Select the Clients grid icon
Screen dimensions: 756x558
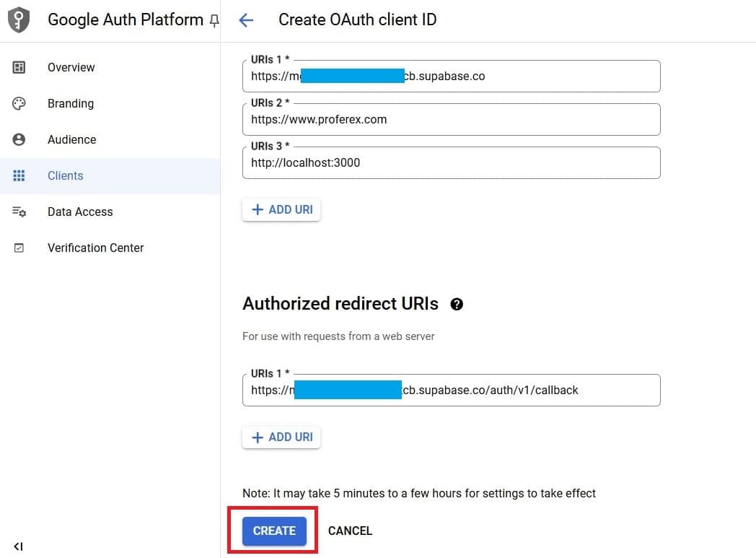(19, 175)
